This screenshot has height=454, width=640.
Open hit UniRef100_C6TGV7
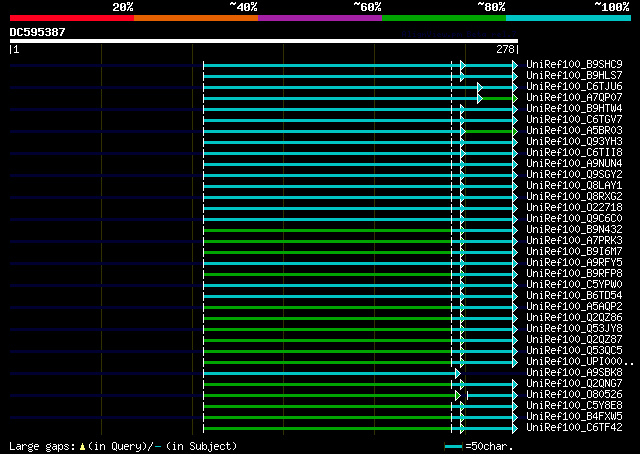coord(574,120)
